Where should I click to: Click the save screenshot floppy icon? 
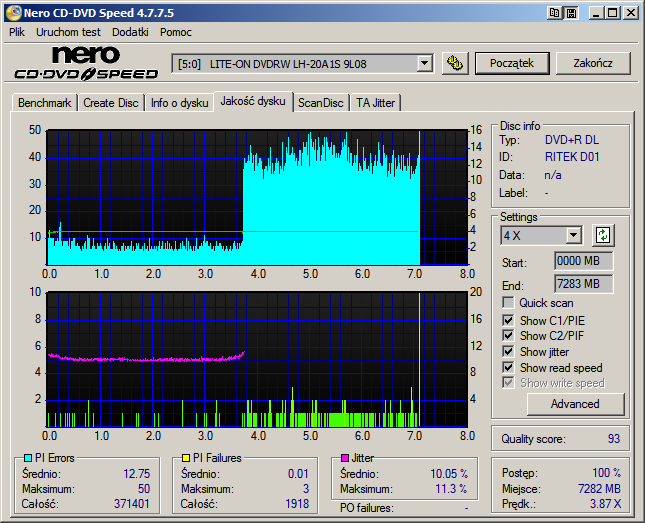[571, 13]
